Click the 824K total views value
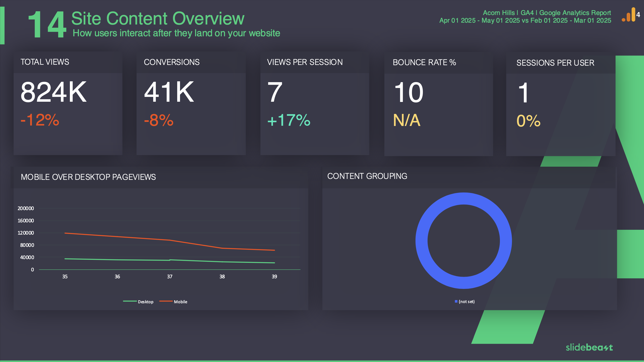This screenshot has height=362, width=644. point(53,92)
